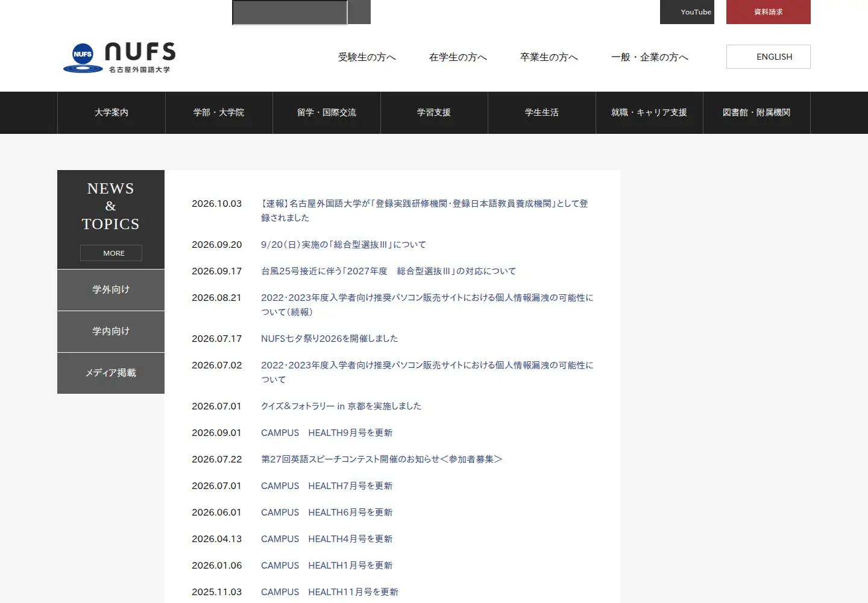Screen dimensions: 868x603
Task: Open the 図書館・附属機関 menu
Action: (x=756, y=113)
